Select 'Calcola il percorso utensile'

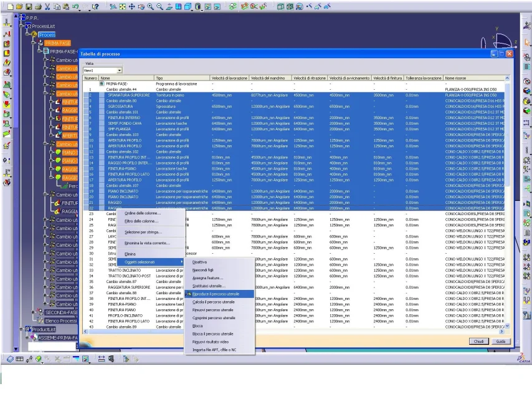219,302
